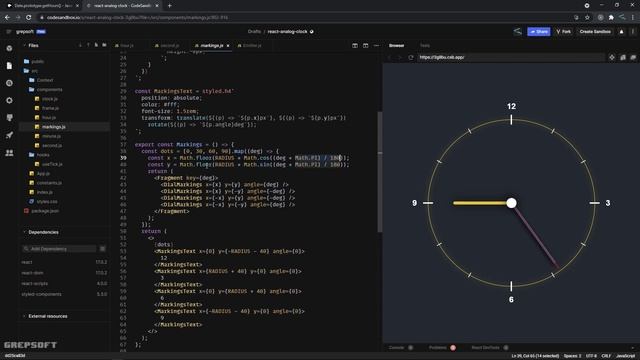Bookmark the page with the star icon
This screenshot has width=640, height=360.
tap(587, 18)
